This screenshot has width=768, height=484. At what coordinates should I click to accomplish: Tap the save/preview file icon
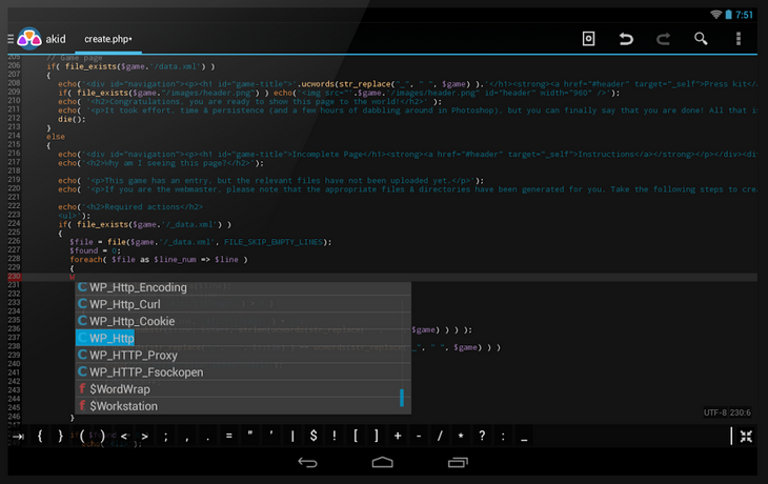coord(589,39)
